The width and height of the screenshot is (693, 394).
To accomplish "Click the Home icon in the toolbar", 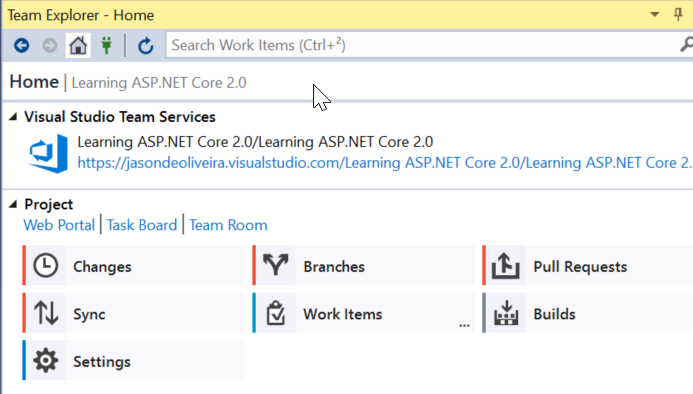I will pos(78,45).
